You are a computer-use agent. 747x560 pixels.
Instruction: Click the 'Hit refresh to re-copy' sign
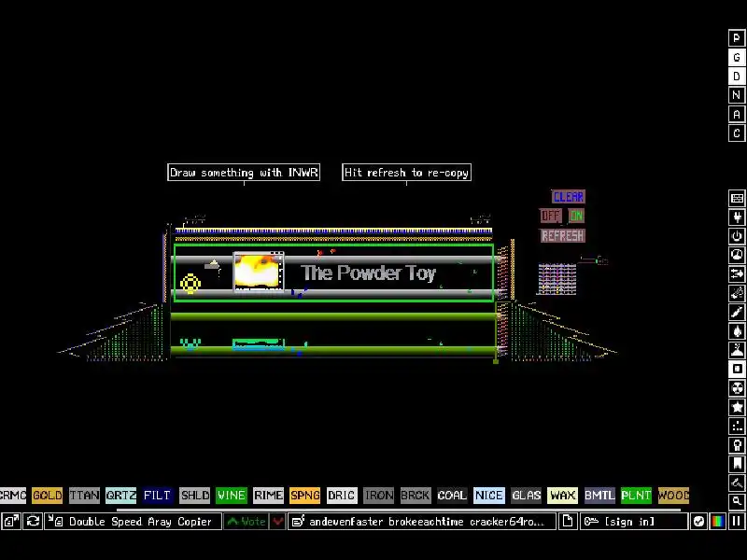(406, 173)
